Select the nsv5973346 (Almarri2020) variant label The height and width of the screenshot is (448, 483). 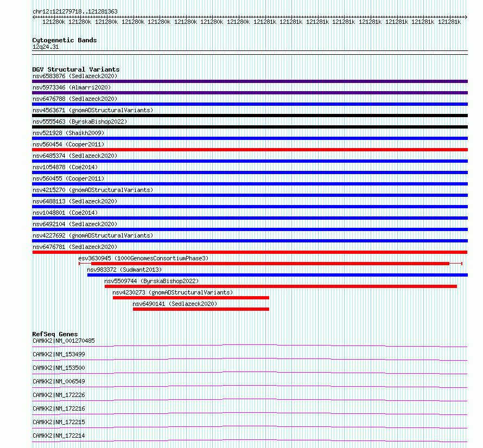point(72,87)
